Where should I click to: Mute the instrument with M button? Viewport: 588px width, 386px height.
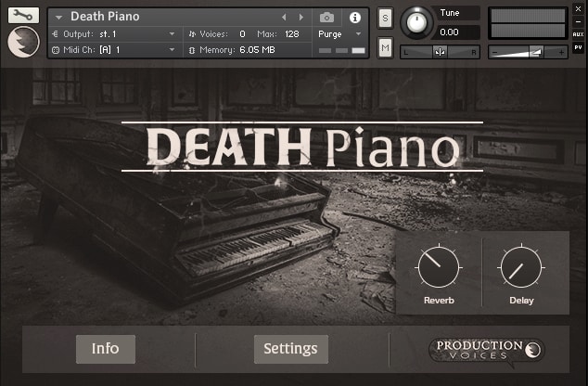[x=385, y=46]
